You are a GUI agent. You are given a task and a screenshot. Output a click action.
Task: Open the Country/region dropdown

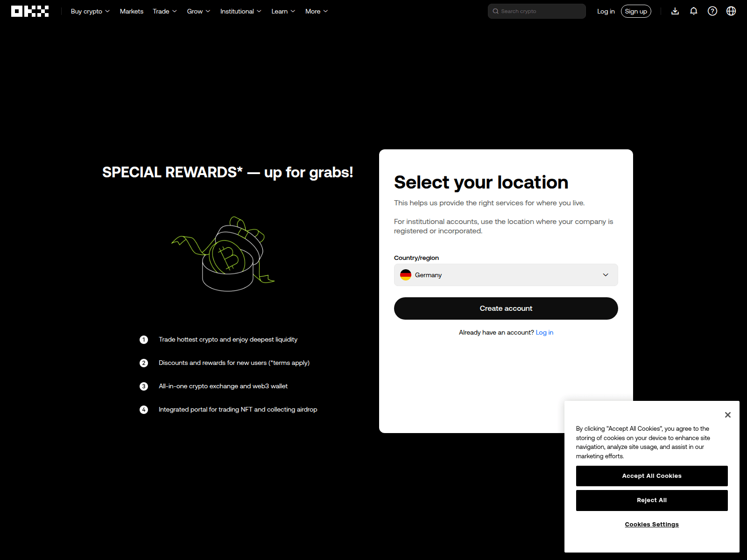click(x=506, y=275)
